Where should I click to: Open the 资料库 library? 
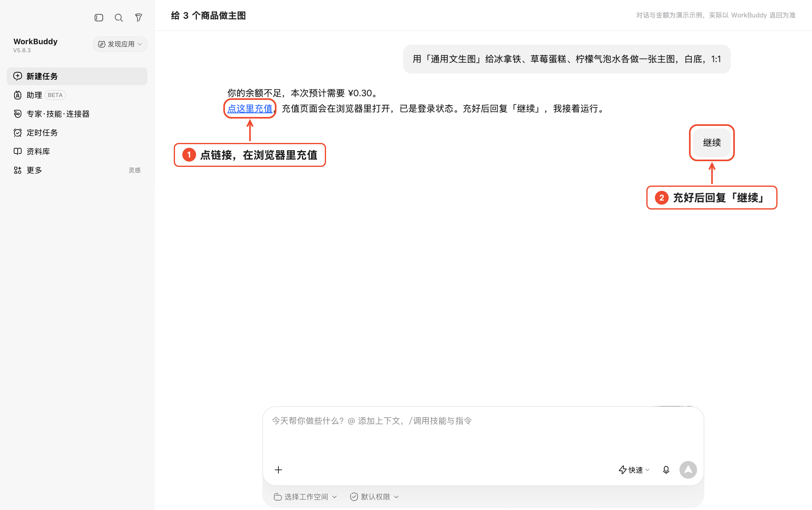(x=77, y=151)
